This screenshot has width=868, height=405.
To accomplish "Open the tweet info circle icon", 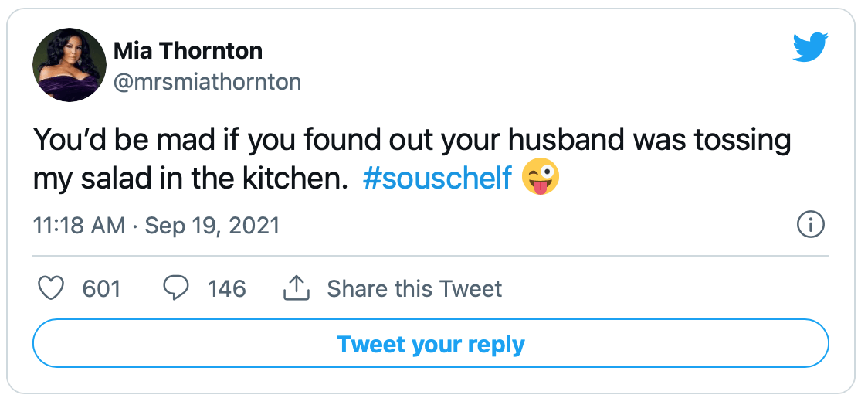I will 810,226.
